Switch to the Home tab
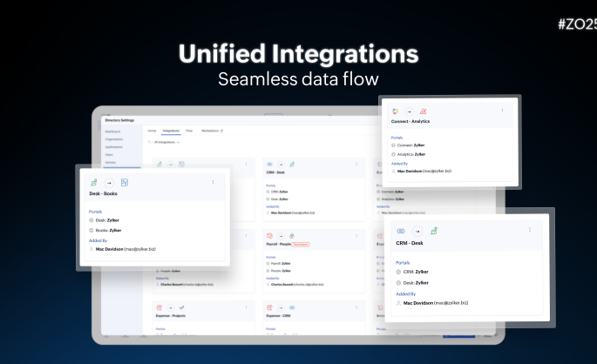This screenshot has height=364, width=597. pos(152,131)
